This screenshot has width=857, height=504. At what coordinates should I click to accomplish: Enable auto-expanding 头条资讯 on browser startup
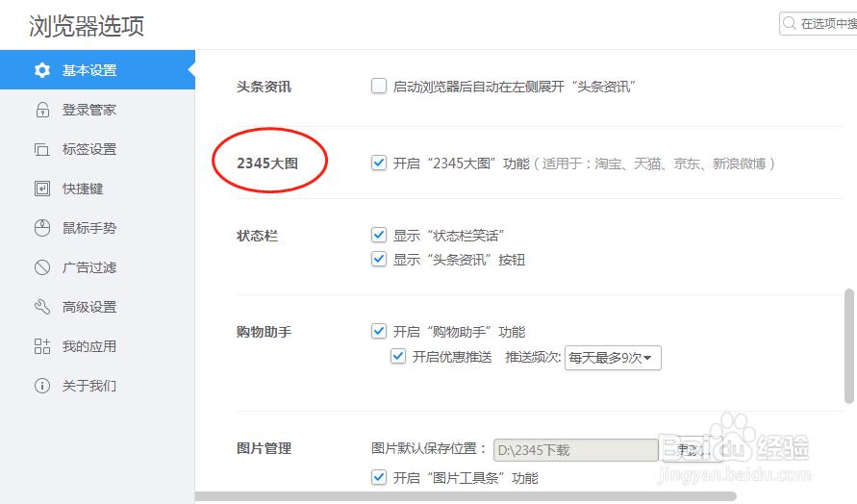tap(379, 86)
